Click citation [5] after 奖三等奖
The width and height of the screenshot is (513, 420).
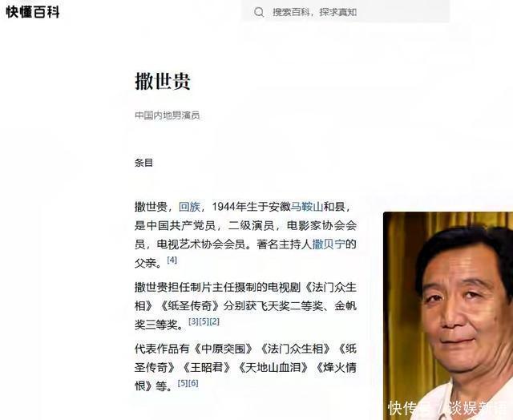[x=204, y=321]
